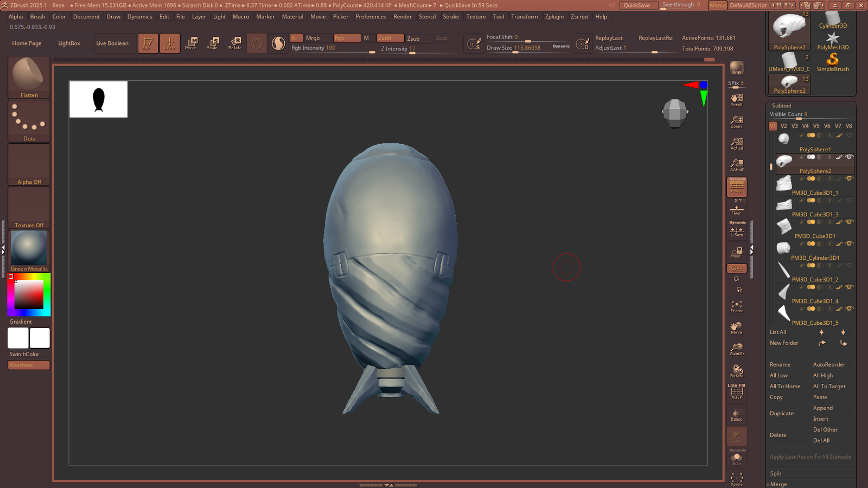The height and width of the screenshot is (488, 868).
Task: Click the BPR render icon
Action: tap(736, 68)
